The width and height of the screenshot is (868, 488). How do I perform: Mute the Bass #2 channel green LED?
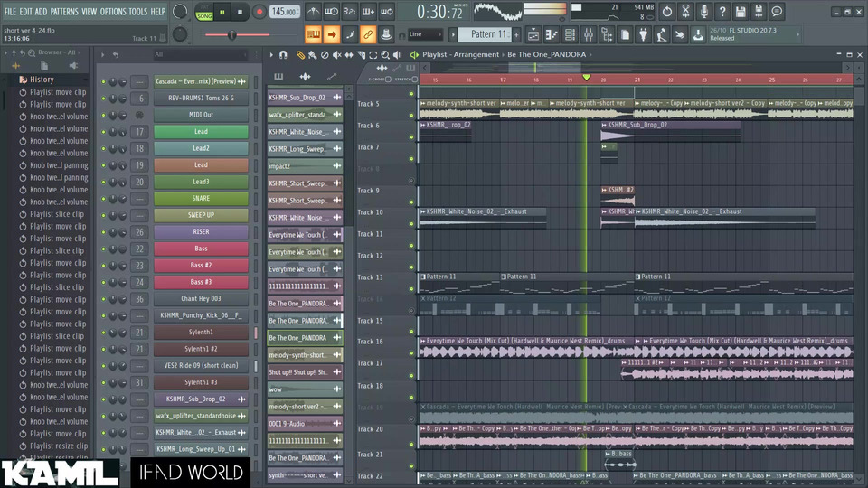pos(103,266)
